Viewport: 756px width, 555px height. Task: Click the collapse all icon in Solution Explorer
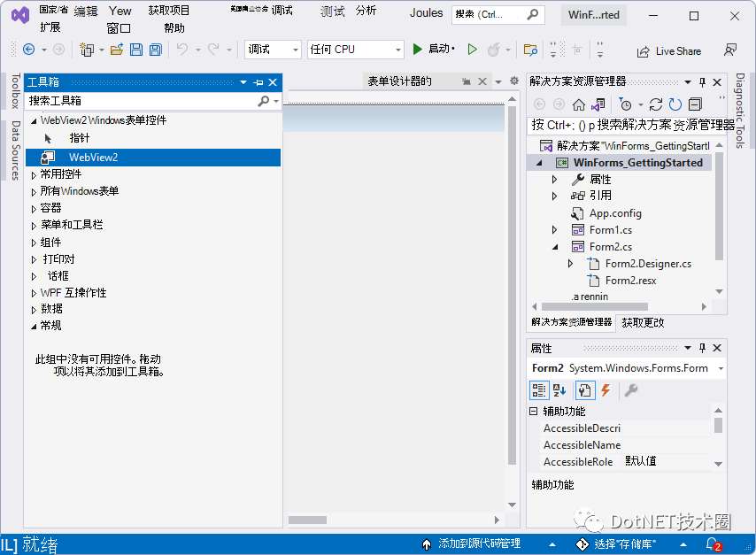(x=695, y=104)
